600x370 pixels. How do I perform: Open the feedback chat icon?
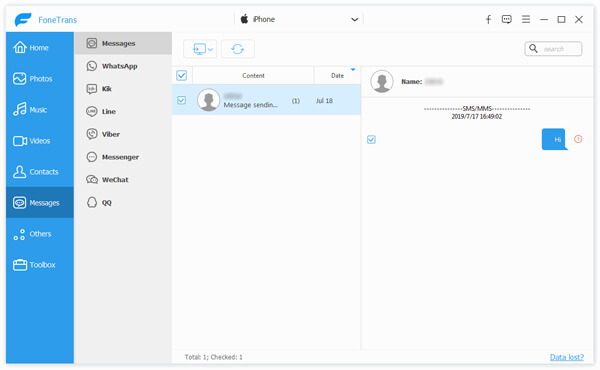[x=507, y=20]
